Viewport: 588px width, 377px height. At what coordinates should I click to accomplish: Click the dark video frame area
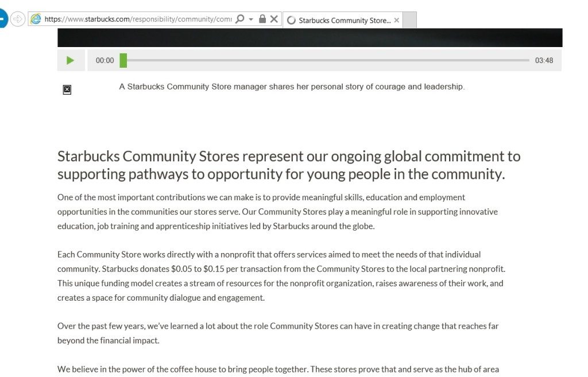tap(310, 37)
